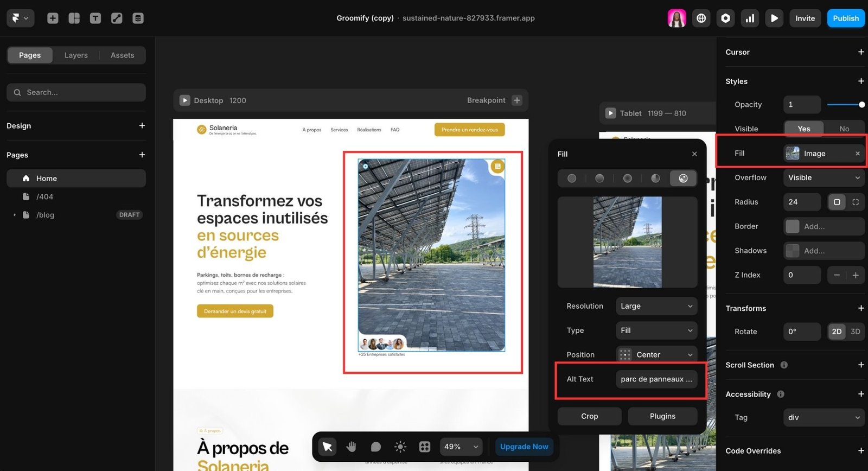Switch to the Assets tab
The image size is (868, 471).
[x=122, y=55]
